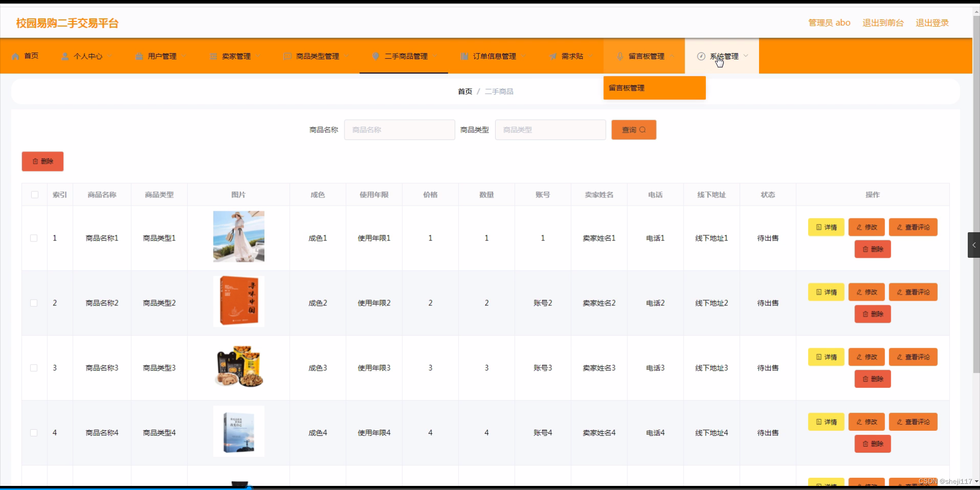The width and height of the screenshot is (980, 490).
Task: Open the 订单信息管理 menu label
Action: tap(495, 56)
